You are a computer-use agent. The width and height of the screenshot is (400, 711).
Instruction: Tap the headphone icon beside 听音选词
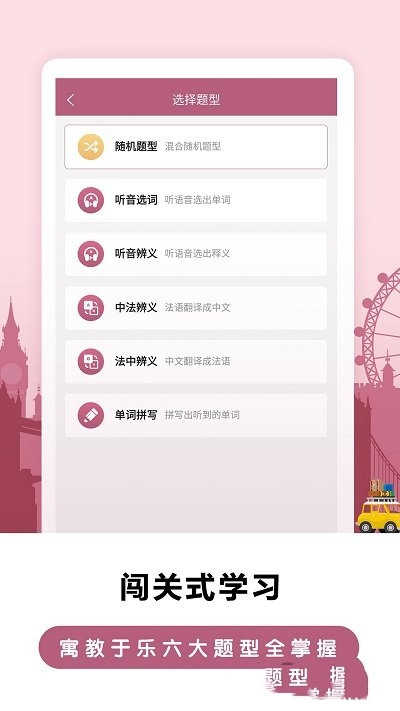(x=91, y=200)
